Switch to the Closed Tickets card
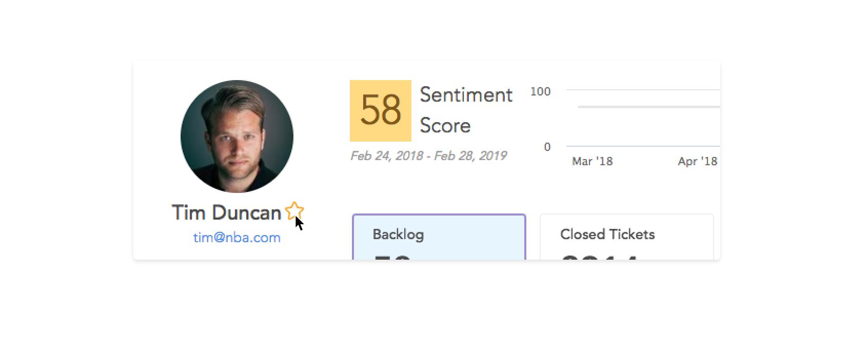 627,237
